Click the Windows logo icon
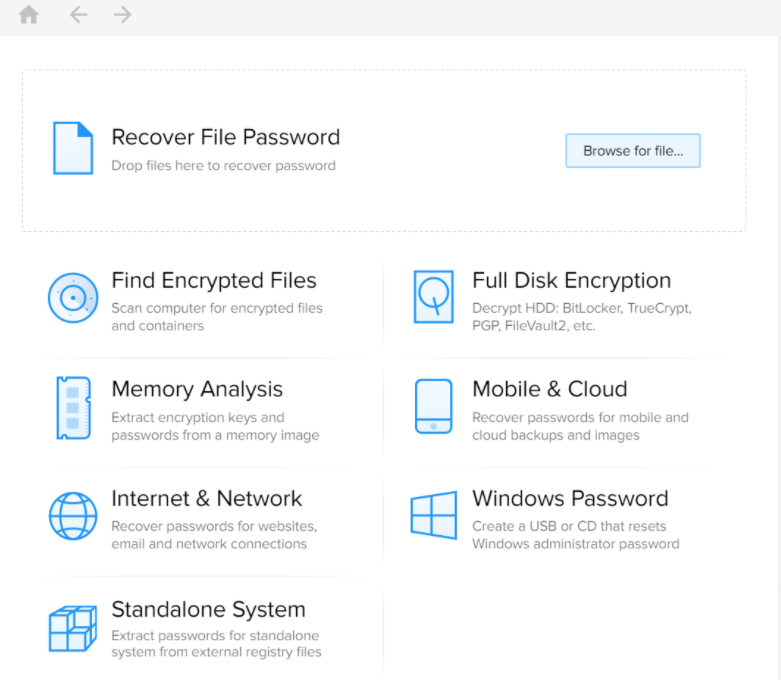781x680 pixels. 433,516
